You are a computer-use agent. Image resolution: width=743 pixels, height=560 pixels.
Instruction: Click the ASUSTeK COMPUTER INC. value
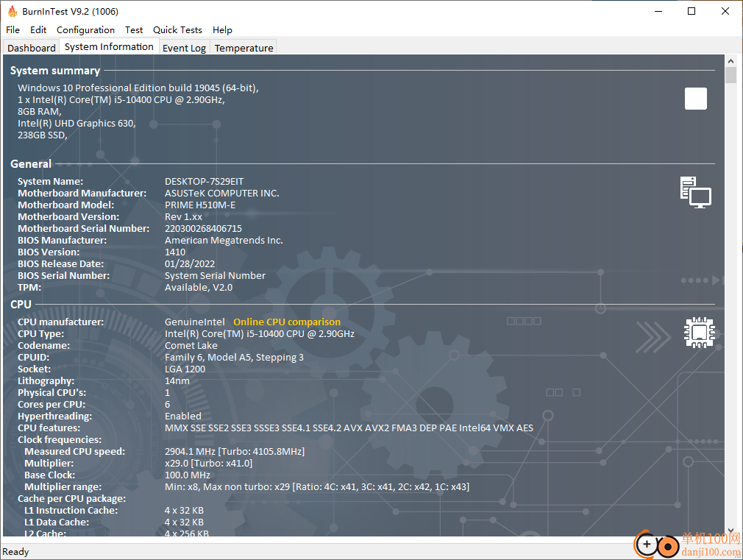point(221,194)
